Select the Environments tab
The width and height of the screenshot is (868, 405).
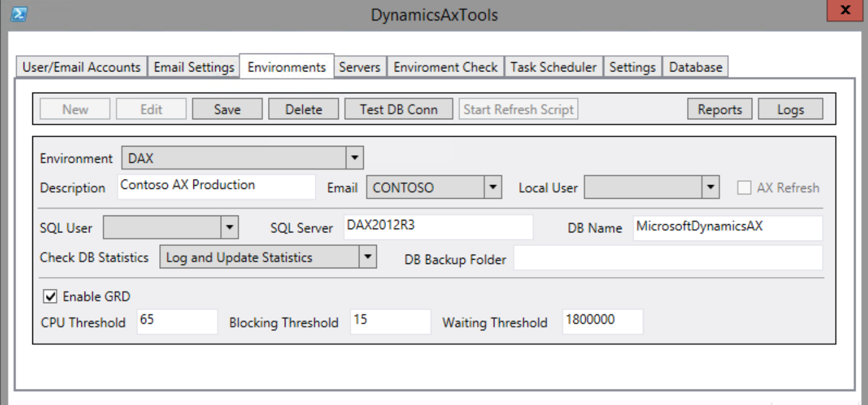287,66
